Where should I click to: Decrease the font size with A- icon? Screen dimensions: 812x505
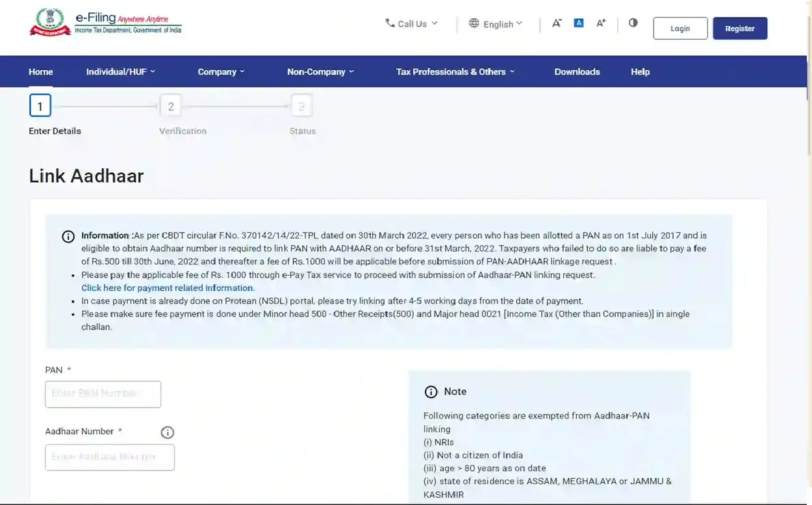tap(557, 23)
